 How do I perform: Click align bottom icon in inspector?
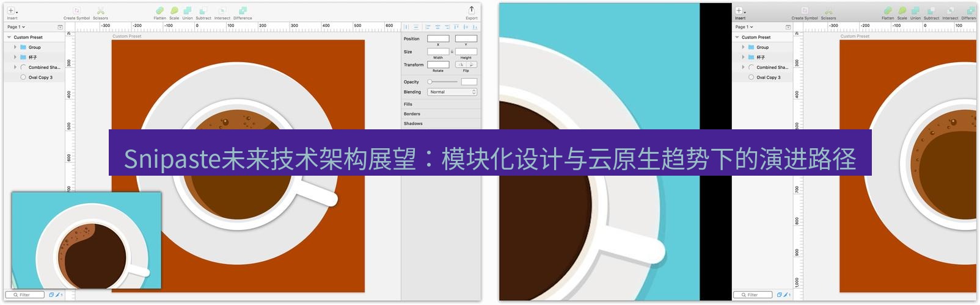point(475,27)
